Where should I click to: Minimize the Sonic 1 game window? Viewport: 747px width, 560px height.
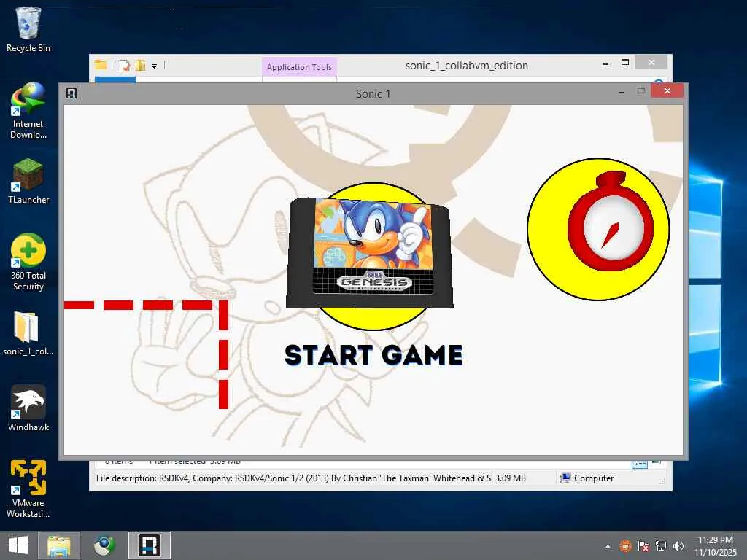pos(622,92)
